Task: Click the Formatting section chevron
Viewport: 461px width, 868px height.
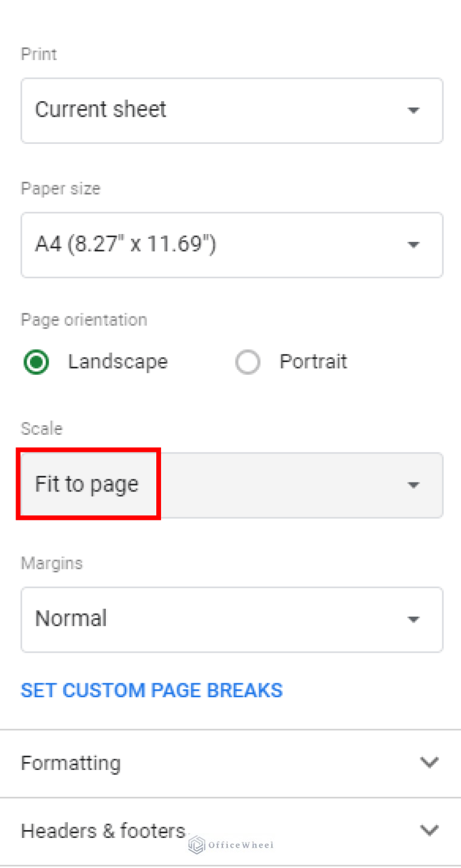Action: [x=429, y=762]
